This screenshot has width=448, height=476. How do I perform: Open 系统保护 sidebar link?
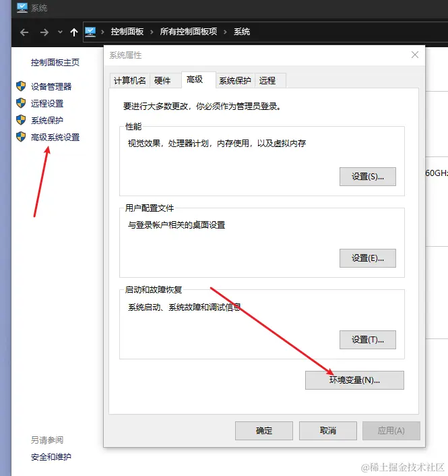tap(47, 121)
